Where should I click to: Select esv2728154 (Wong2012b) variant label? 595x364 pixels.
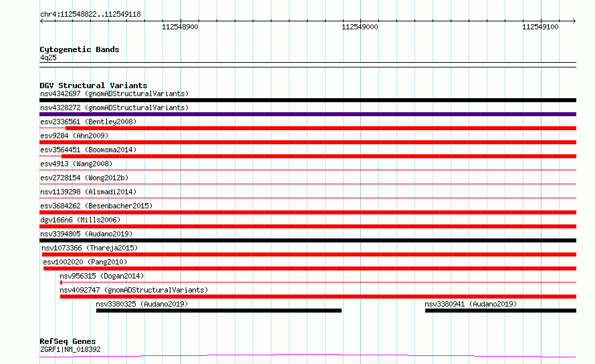pos(84,178)
